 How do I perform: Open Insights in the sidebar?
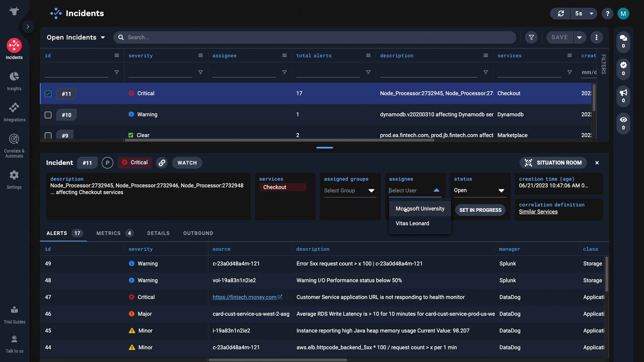14,81
